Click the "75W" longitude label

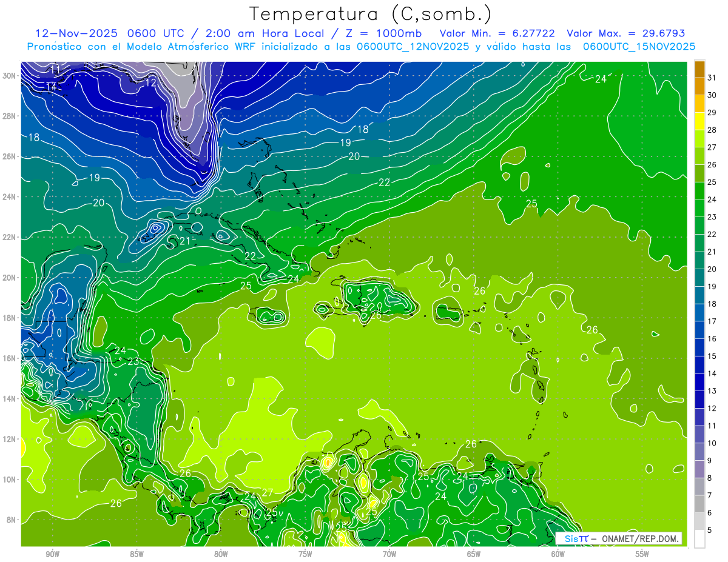pos(305,554)
